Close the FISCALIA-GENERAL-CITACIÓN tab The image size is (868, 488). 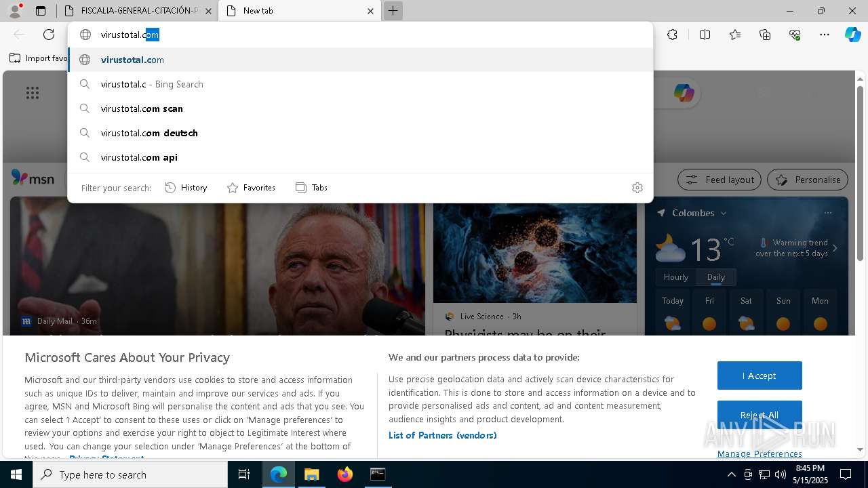click(208, 11)
